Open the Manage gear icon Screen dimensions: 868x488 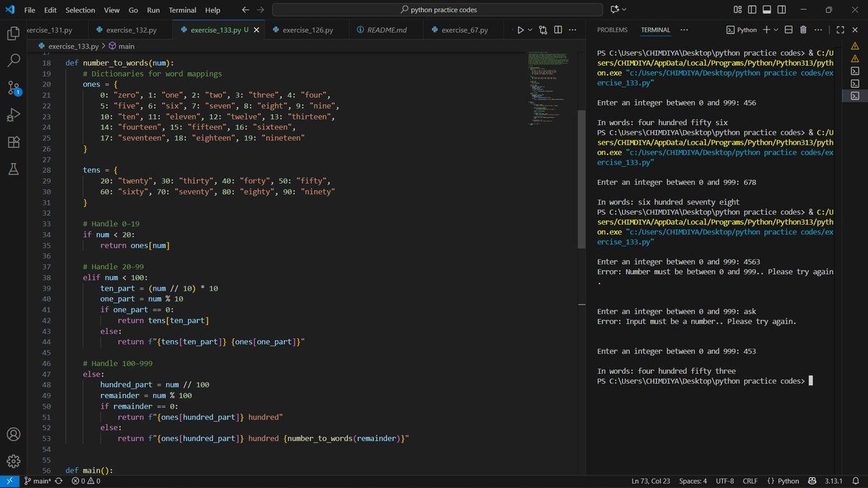click(x=13, y=461)
